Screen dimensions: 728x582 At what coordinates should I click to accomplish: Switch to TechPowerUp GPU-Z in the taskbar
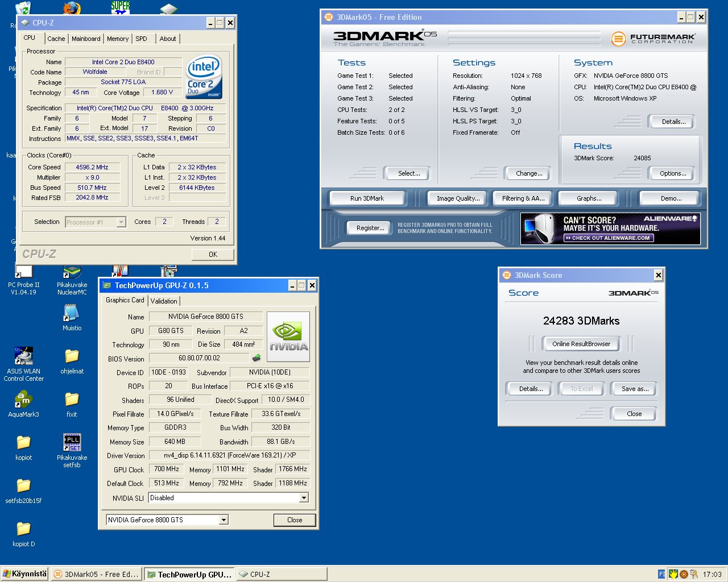(189, 575)
